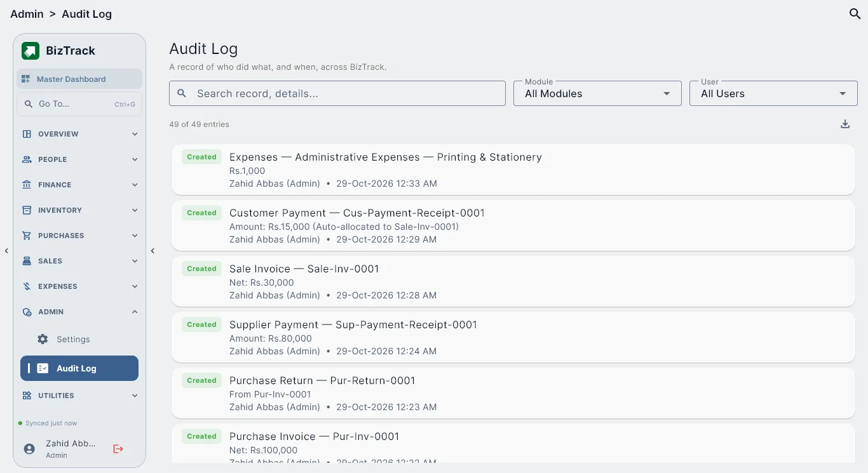868x473 pixels.
Task: Open the User filter dropdown
Action: 773,93
